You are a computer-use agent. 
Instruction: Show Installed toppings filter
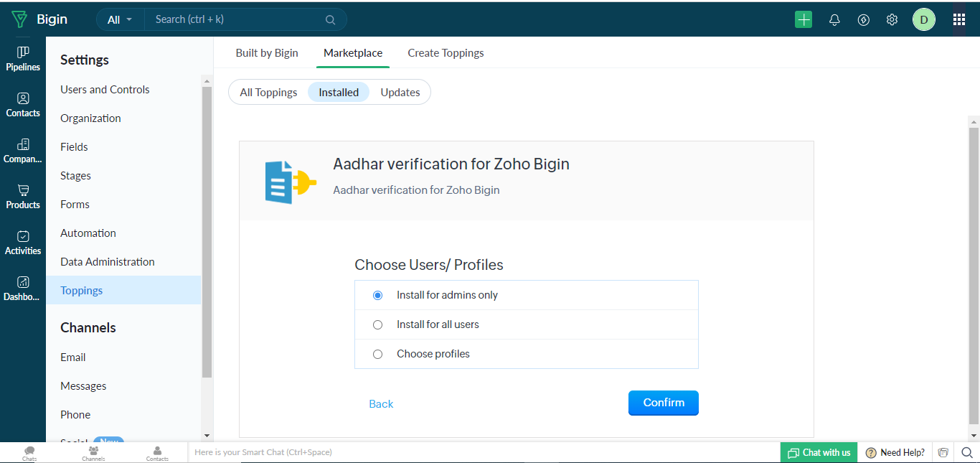(x=339, y=92)
